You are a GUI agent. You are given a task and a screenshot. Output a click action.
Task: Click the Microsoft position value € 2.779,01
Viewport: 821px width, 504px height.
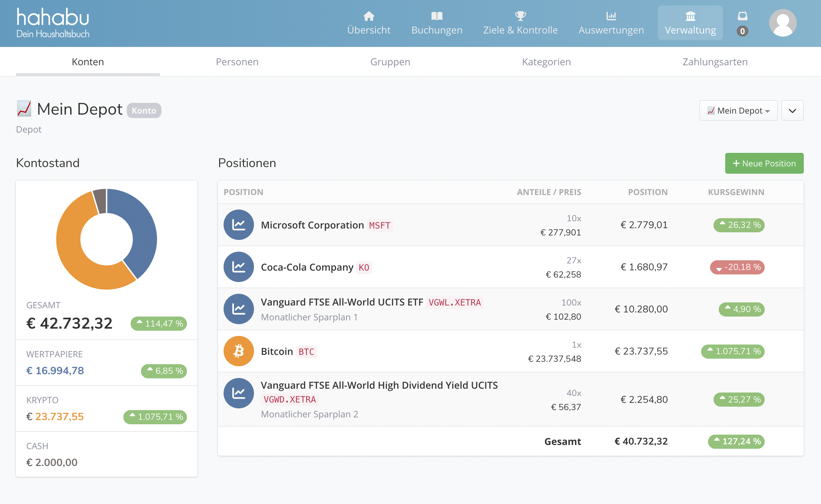click(x=644, y=225)
